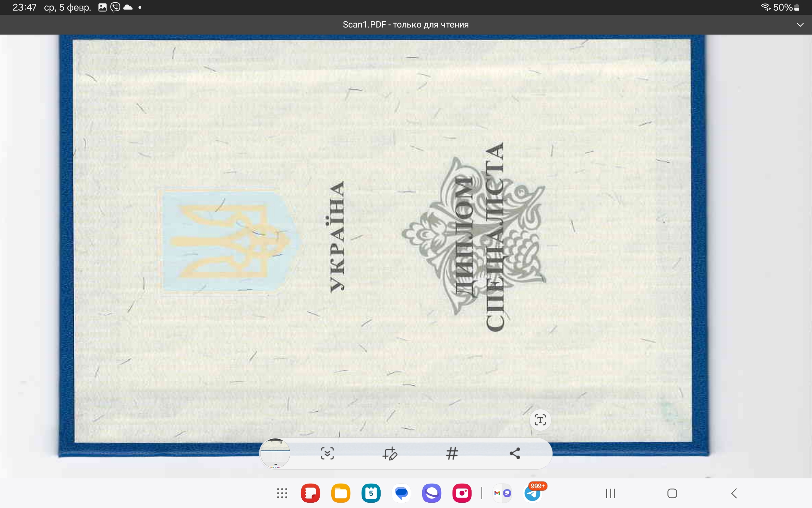This screenshot has width=812, height=508.
Task: Launch Samsung Notes from the taskbar
Action: coord(310,493)
